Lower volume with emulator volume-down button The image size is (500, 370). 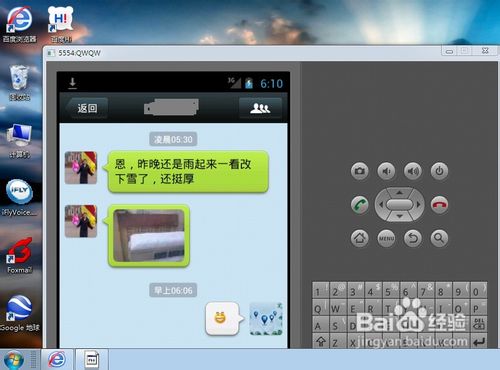386,171
